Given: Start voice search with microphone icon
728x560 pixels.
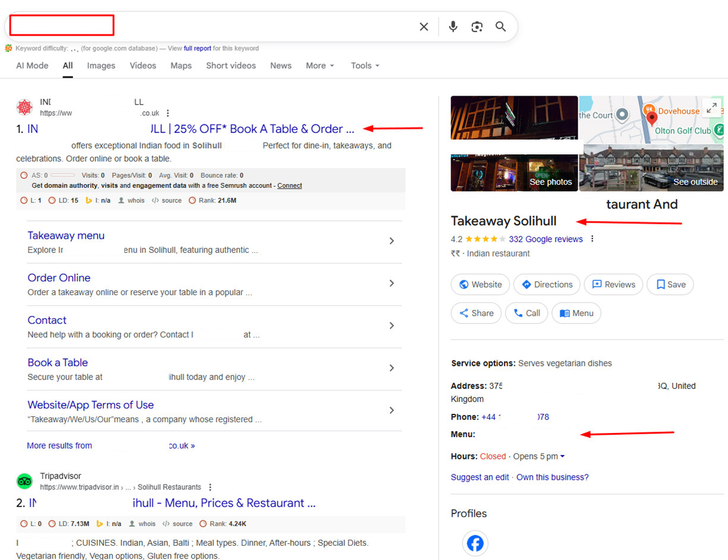Looking at the screenshot, I should 453,27.
